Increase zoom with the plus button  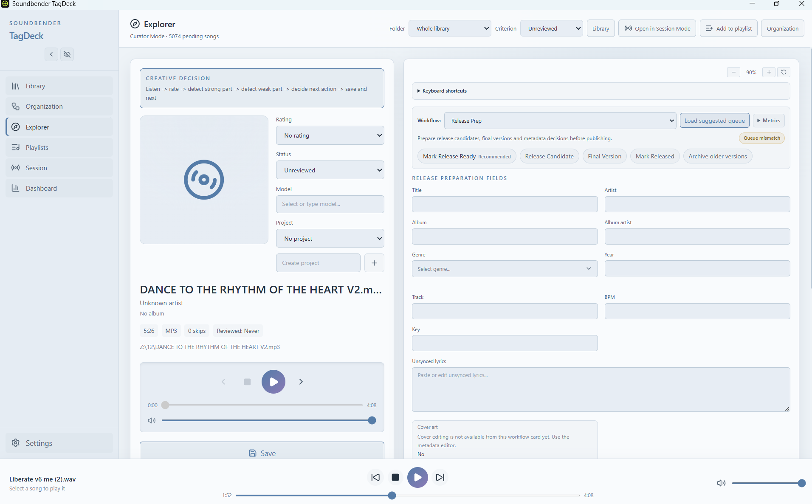pyautogui.click(x=769, y=72)
